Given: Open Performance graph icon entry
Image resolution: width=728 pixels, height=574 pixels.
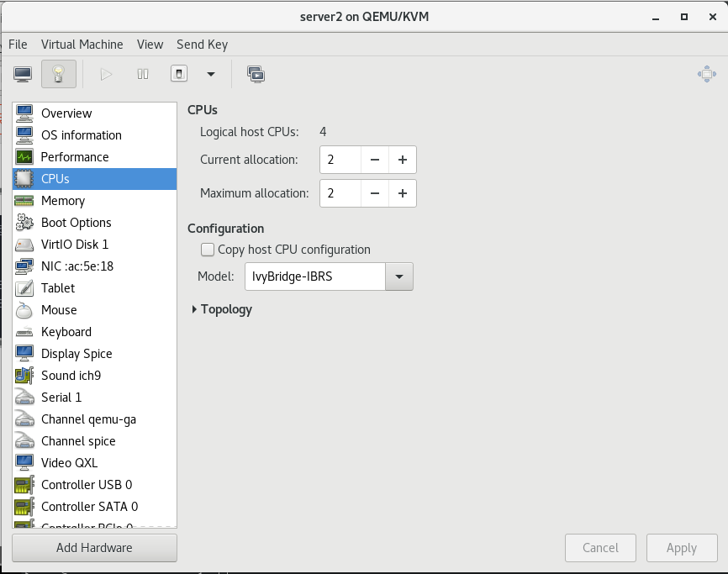Looking at the screenshot, I should [x=24, y=157].
